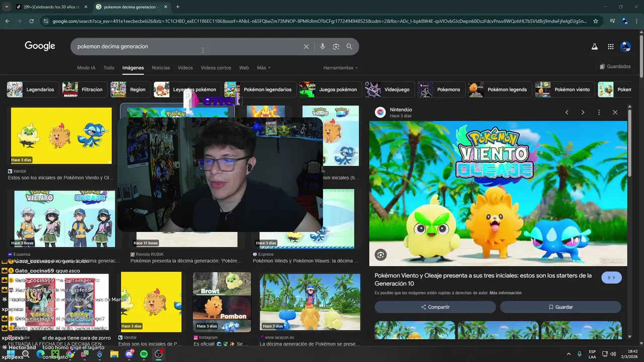Viewport: 644px width, 362px height.
Task: Switch to Videos tab
Action: pyautogui.click(x=185, y=67)
